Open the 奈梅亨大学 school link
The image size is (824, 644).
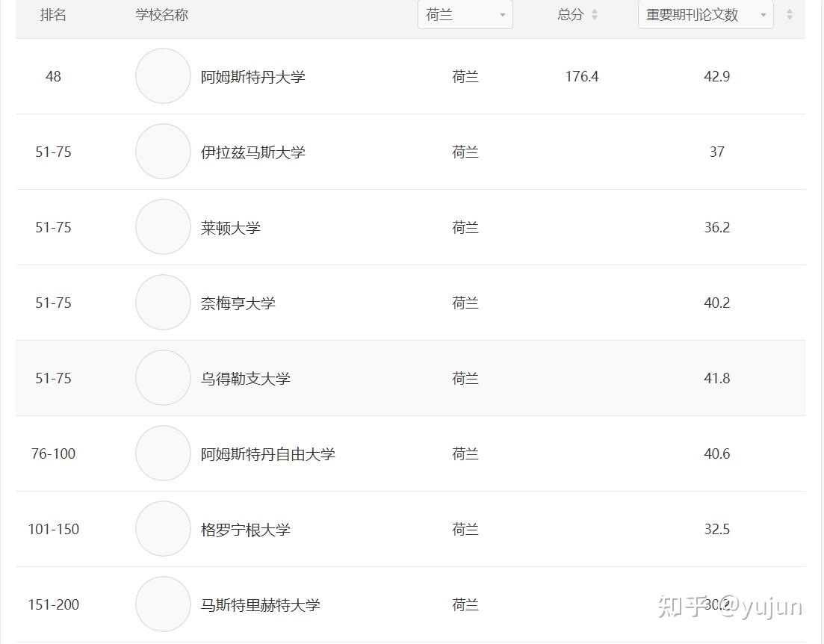point(238,303)
